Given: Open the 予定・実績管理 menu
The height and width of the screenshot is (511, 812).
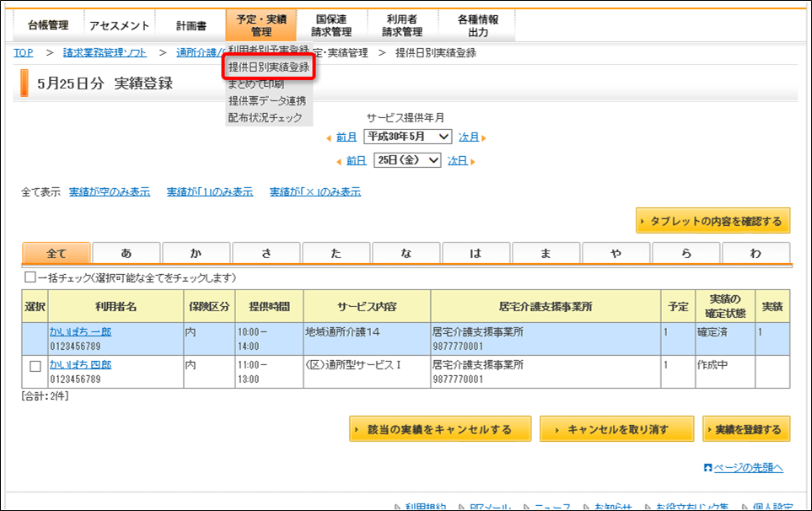Looking at the screenshot, I should click(x=261, y=25).
